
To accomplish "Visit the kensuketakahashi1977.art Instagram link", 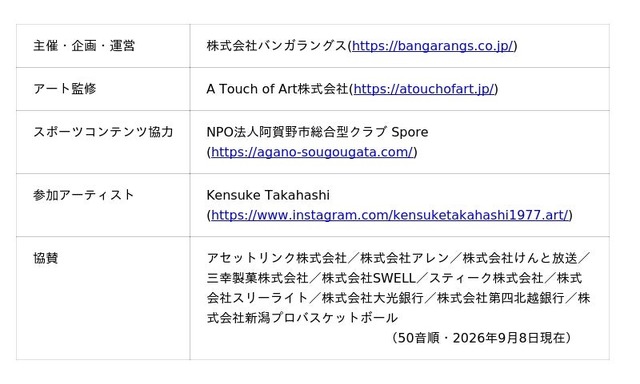I will pos(390,215).
